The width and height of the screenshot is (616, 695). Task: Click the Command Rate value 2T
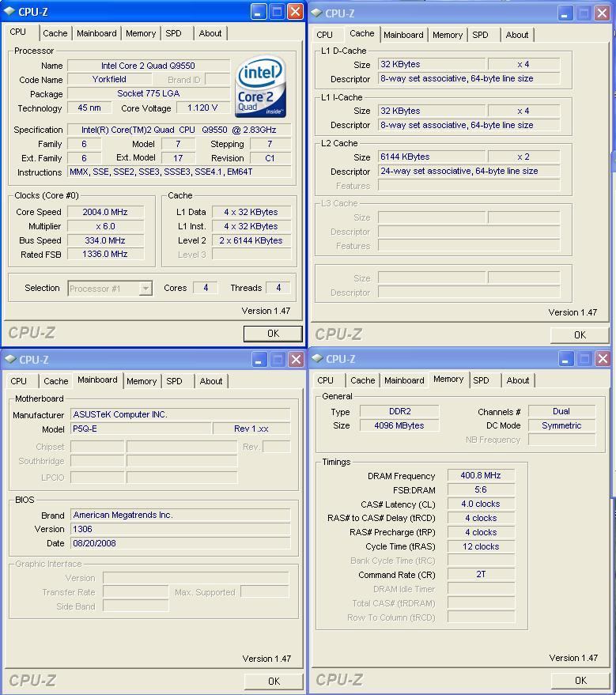[481, 575]
